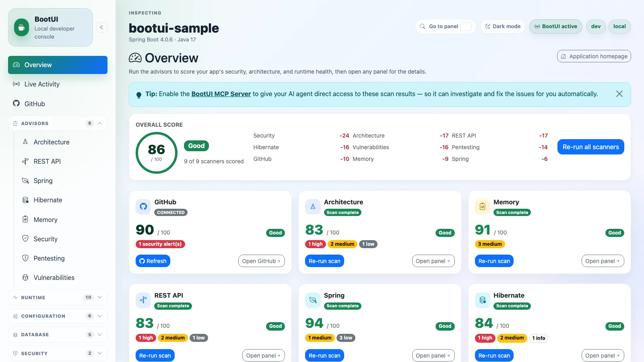Click the 1 low badge on Architecture card
644x362 pixels.
(368, 244)
